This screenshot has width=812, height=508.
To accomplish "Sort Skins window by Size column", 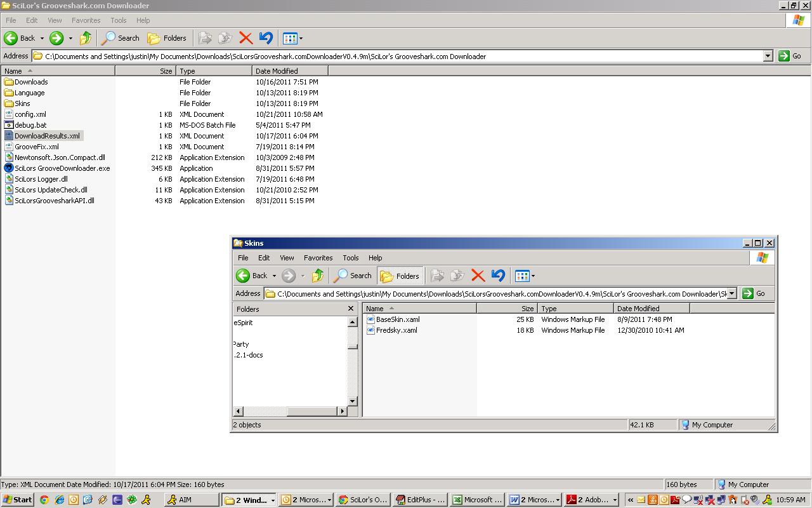I will click(x=507, y=309).
